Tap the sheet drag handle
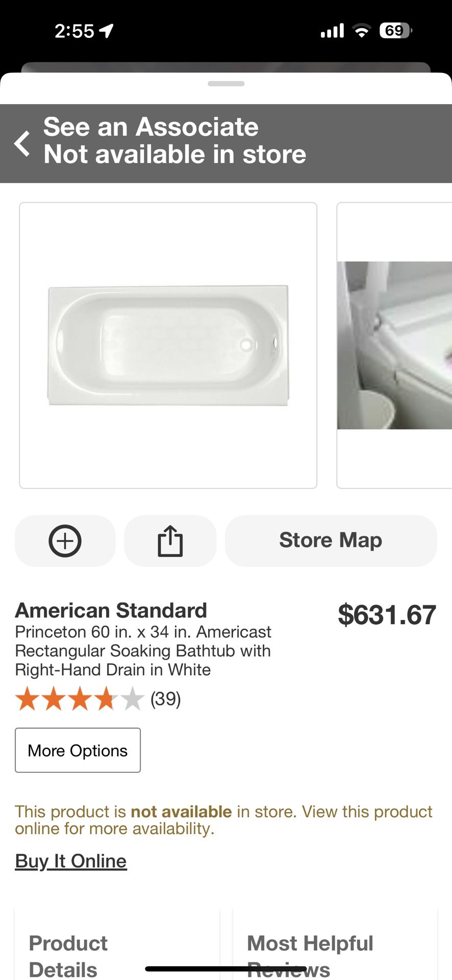452x980 pixels. pos(226,84)
